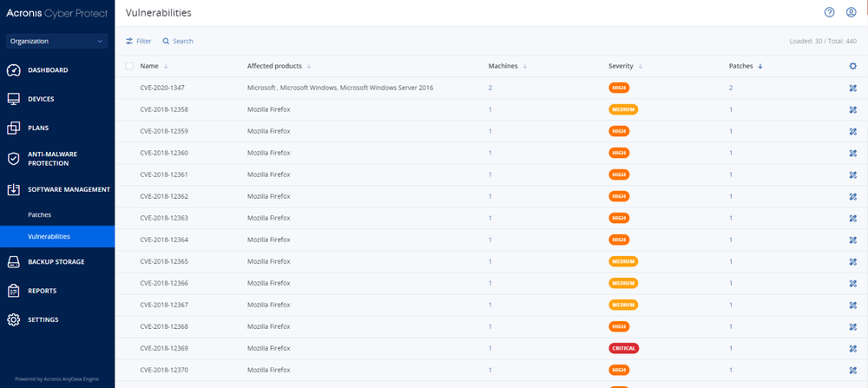Click remediation icon for CVE-2018-12361 row
Image resolution: width=868 pixels, height=388 pixels.
click(852, 174)
